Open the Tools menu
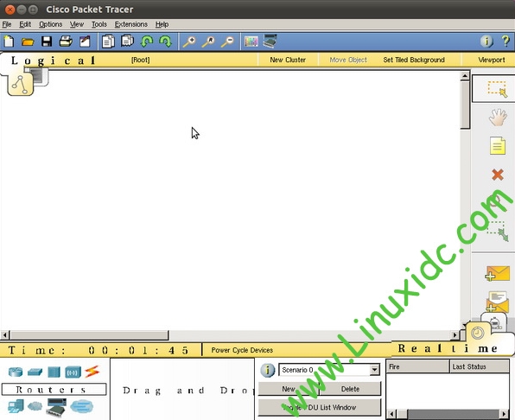The height and width of the screenshot is (420, 515). coord(99,24)
